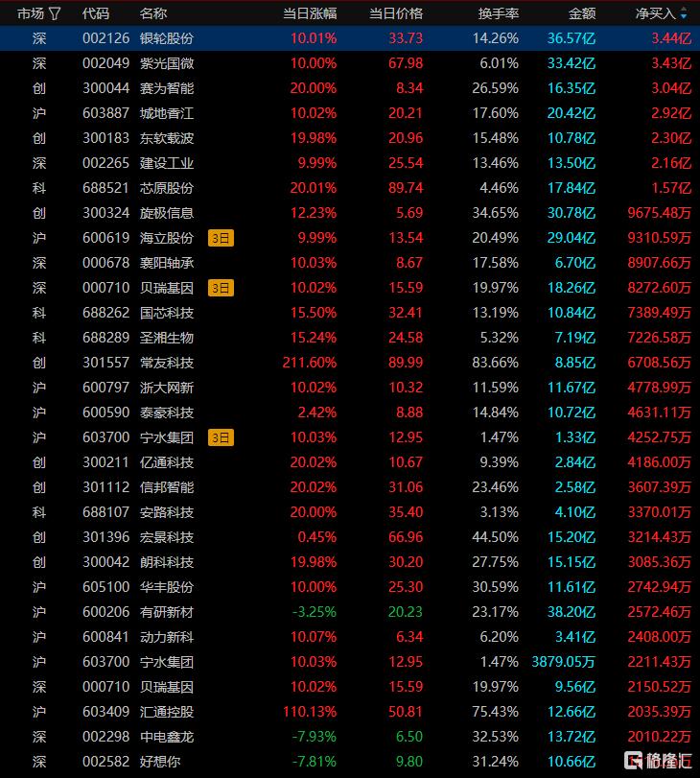Image resolution: width=700 pixels, height=778 pixels.
Task: Sort by the 当日价格 column header
Action: pos(396,13)
